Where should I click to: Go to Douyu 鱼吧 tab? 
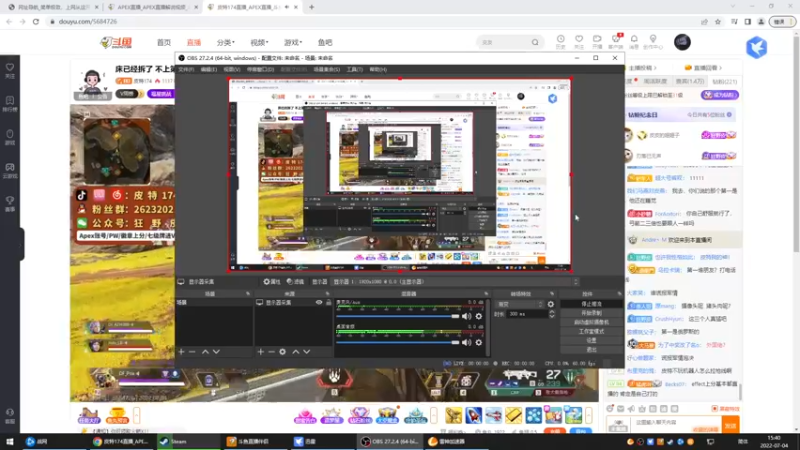pyautogui.click(x=325, y=42)
